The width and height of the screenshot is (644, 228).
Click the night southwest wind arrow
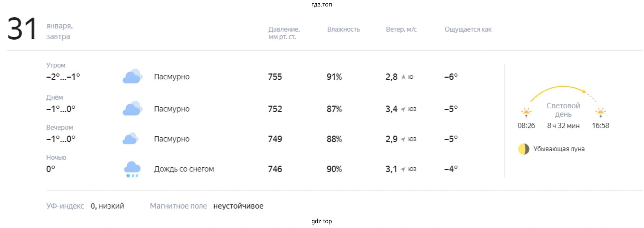coord(403,169)
